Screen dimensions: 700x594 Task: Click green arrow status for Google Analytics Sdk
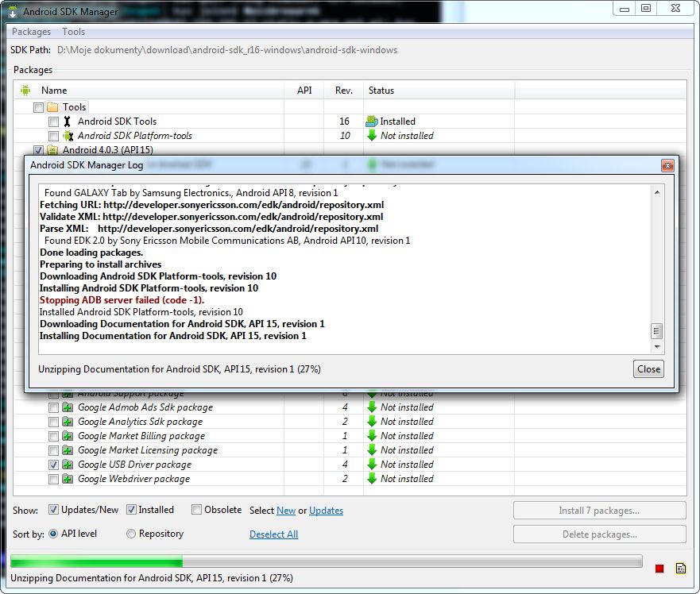point(371,422)
